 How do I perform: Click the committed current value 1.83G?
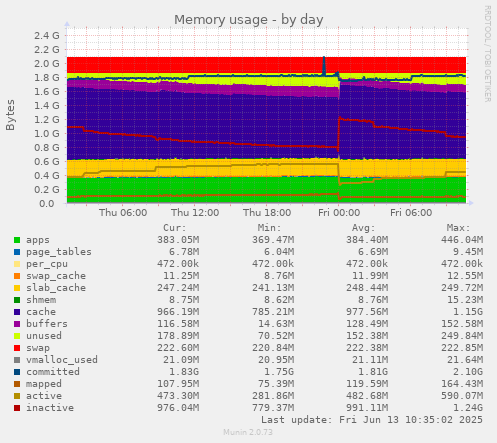(184, 372)
